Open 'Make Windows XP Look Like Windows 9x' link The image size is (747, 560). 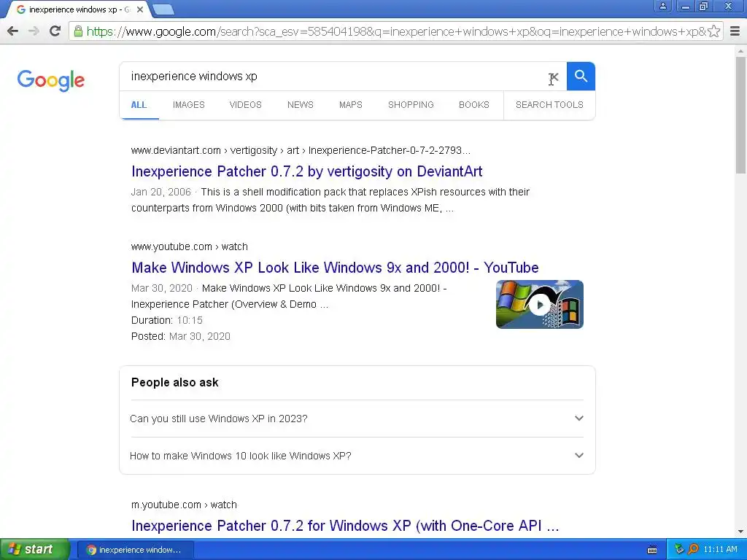coord(335,268)
